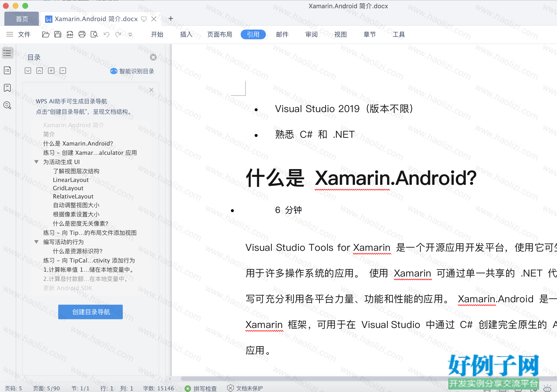The width and height of the screenshot is (557, 392).
Task: Dismiss the WPS AI助手 prompt with its X
Action: [151, 90]
